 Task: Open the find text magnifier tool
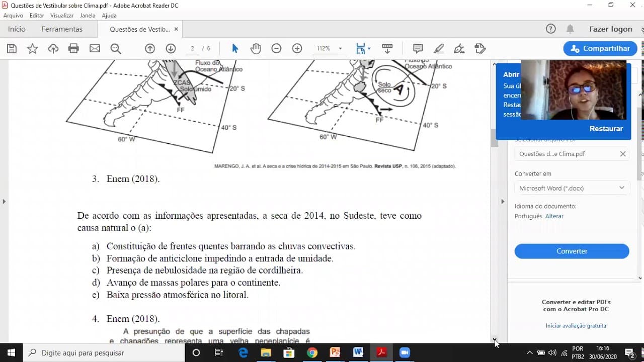116,49
